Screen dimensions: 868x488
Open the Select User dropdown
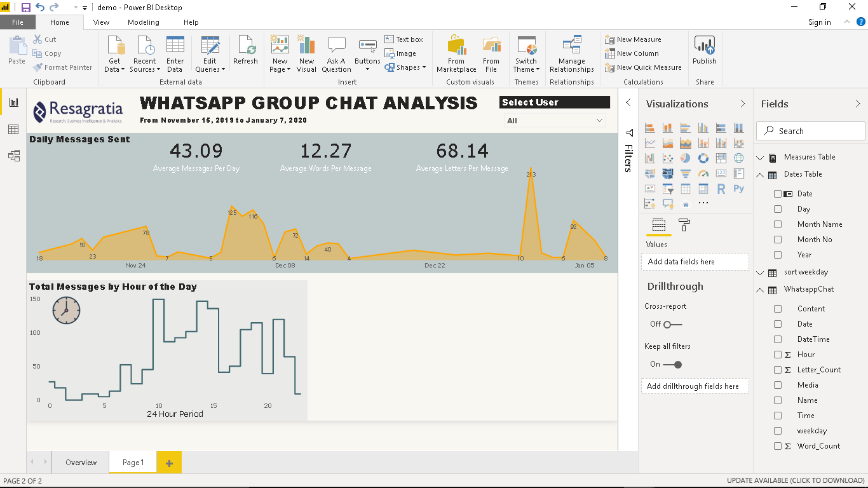[x=554, y=121]
